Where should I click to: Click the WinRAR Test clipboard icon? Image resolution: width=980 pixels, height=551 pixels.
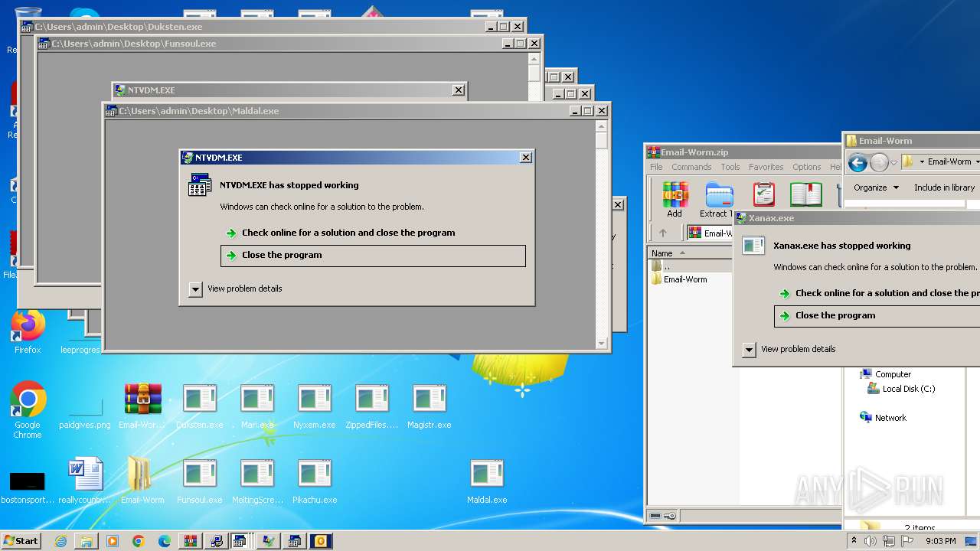(x=764, y=194)
